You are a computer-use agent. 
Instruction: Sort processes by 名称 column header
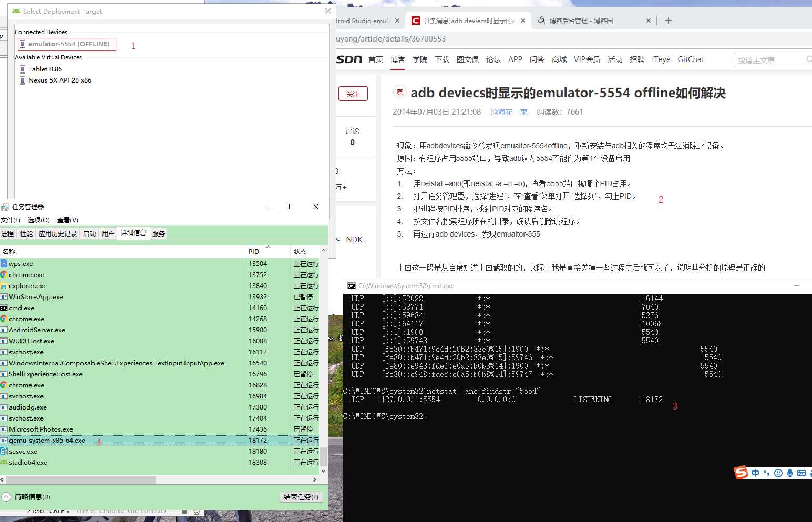point(122,252)
